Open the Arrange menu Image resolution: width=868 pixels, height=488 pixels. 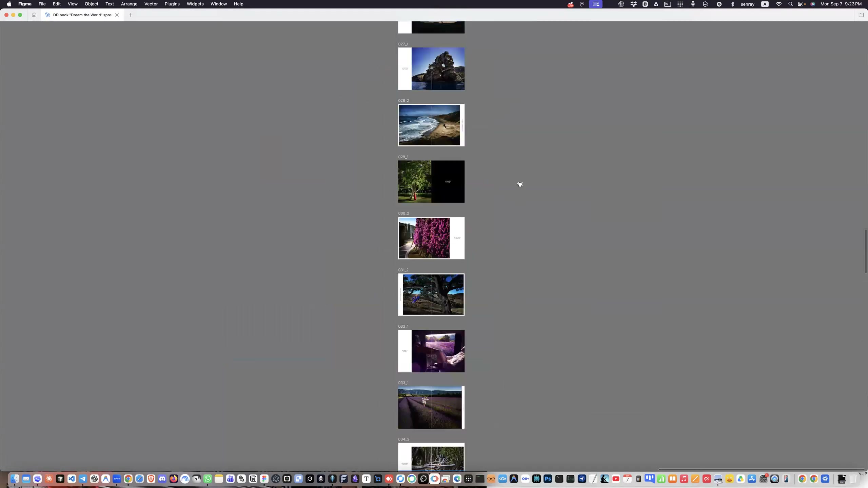[x=129, y=4]
